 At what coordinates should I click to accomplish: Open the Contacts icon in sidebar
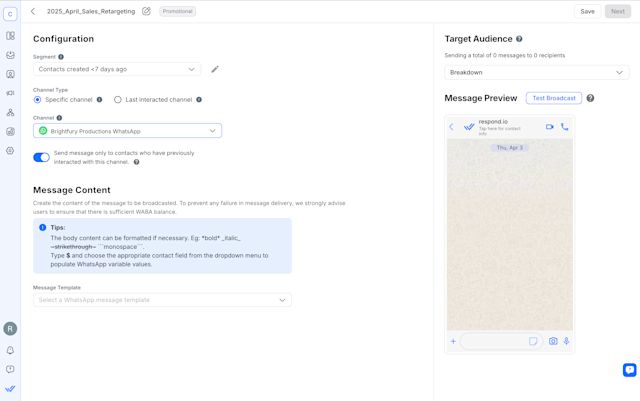[x=10, y=74]
